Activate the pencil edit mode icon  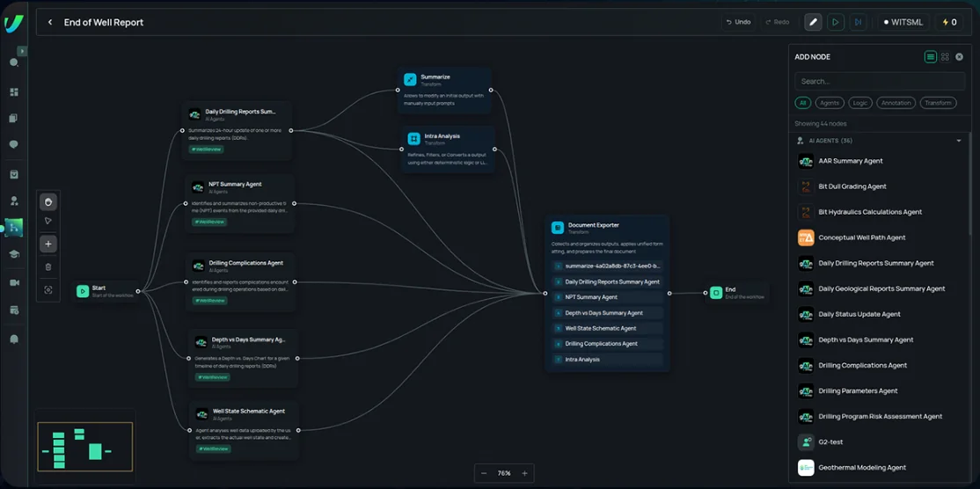813,22
